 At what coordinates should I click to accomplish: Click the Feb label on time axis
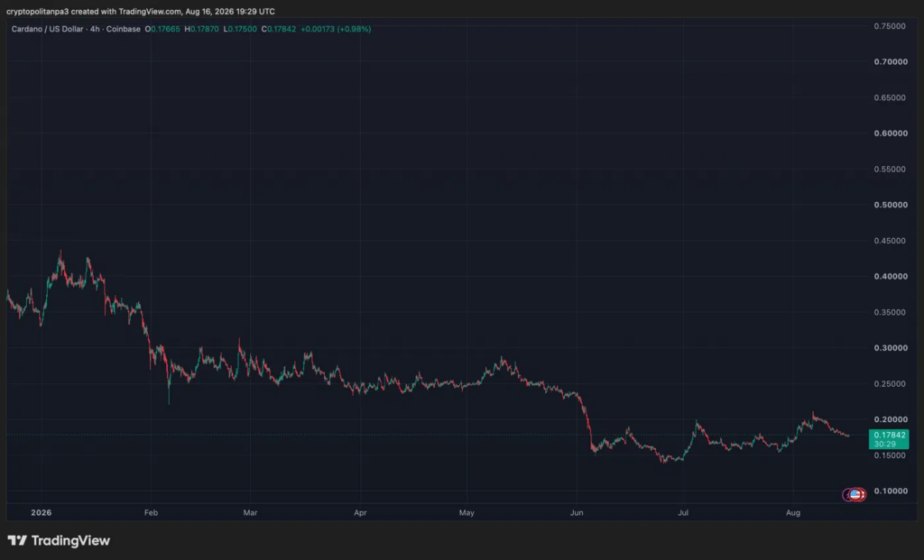[151, 512]
